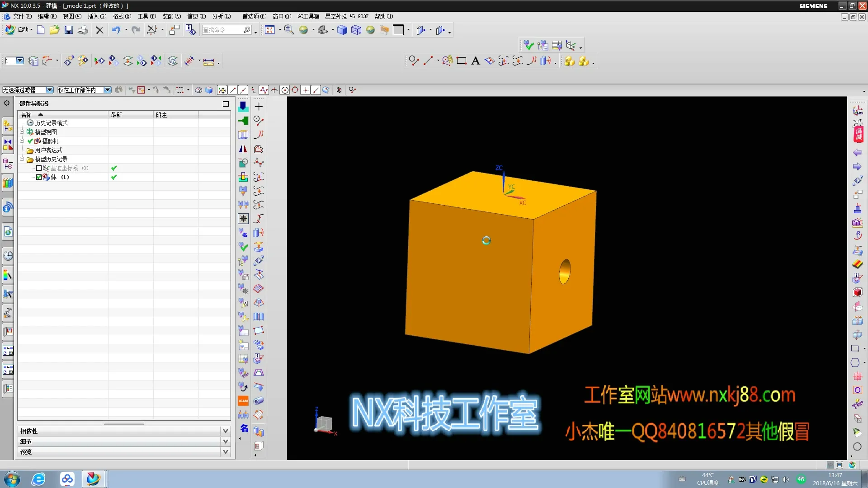Expand the 相依性 panel section
868x488 pixels.
click(225, 431)
